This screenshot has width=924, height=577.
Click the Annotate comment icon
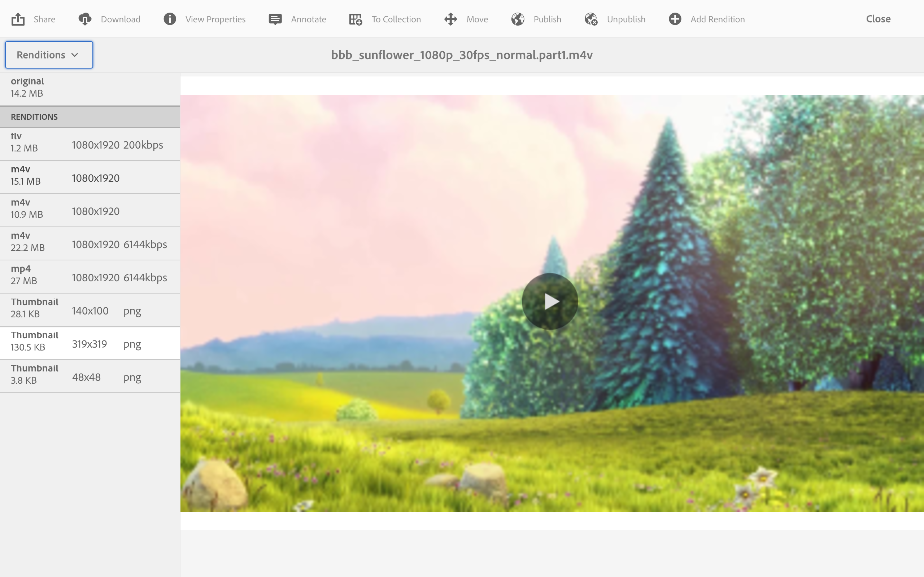(275, 19)
